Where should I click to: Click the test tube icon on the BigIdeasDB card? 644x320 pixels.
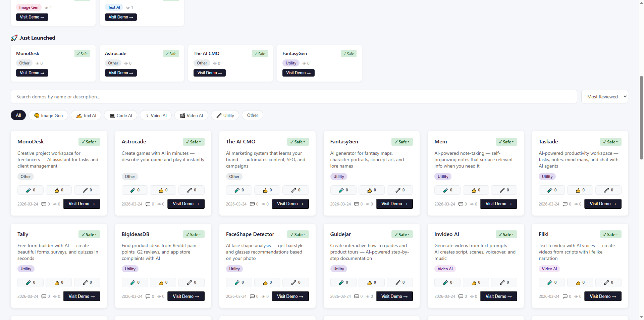coord(133,283)
